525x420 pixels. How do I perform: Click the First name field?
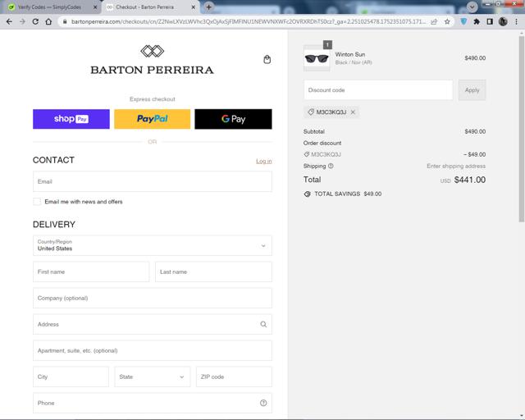tap(91, 272)
